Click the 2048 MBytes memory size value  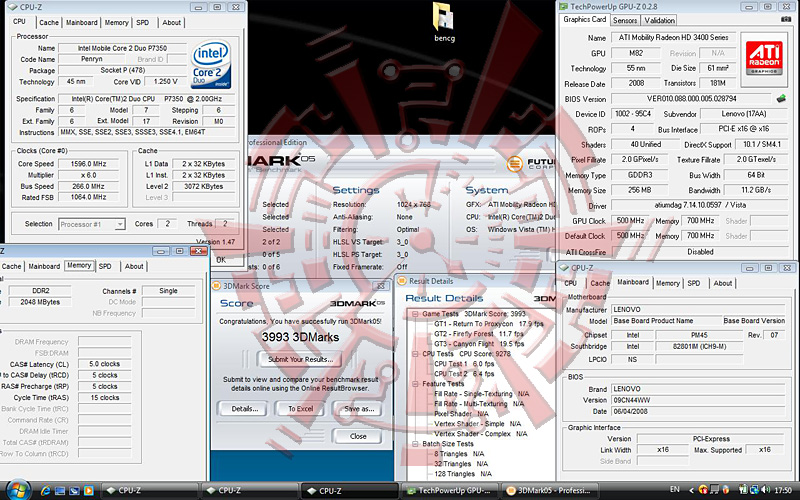coord(40,302)
